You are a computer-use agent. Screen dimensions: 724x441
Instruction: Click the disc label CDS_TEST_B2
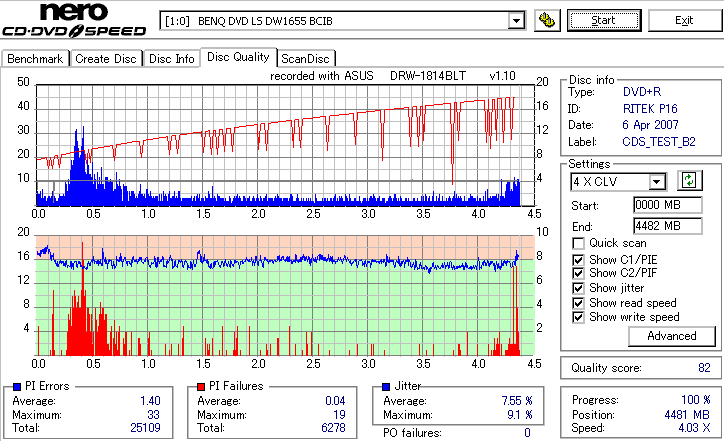point(659,142)
